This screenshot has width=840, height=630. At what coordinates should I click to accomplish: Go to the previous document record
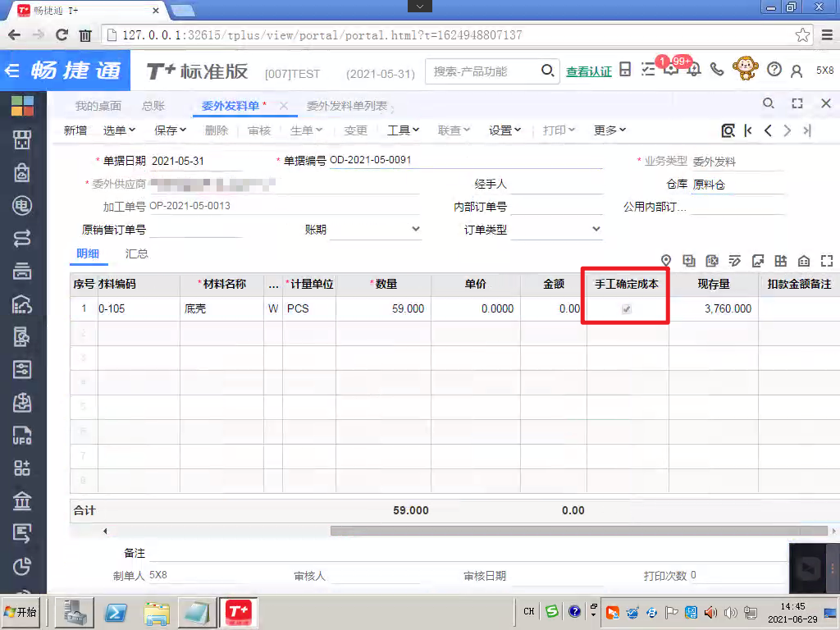pyautogui.click(x=768, y=130)
